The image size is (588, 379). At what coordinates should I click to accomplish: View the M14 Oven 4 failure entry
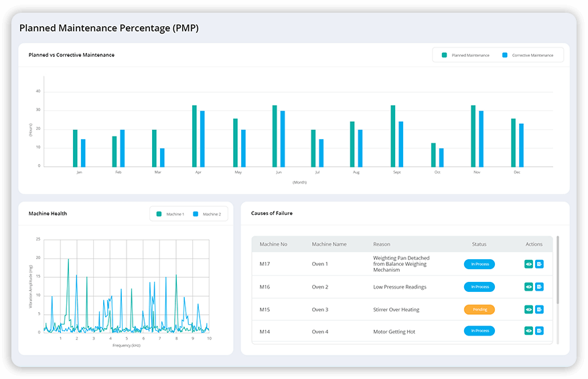(528, 331)
